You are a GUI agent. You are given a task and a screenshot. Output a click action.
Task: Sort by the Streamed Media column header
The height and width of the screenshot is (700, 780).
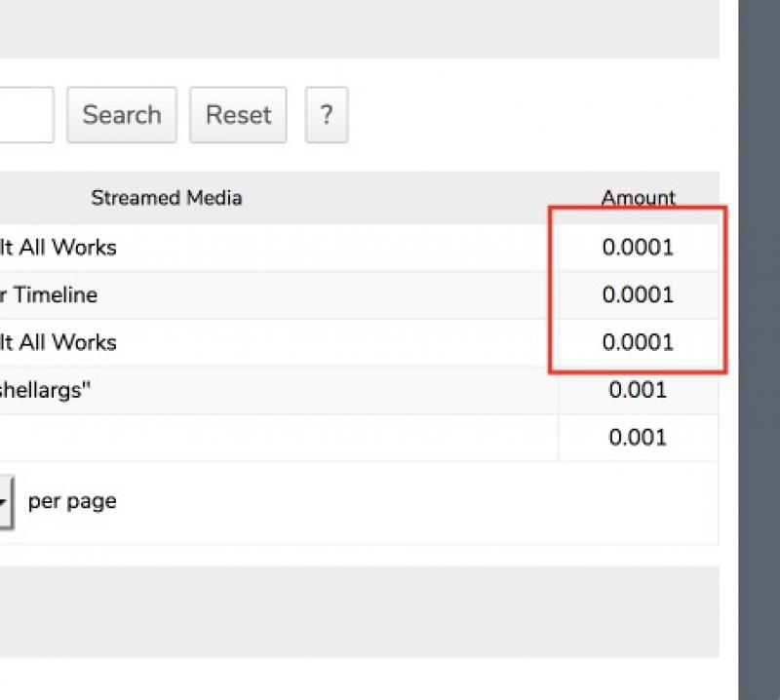(x=166, y=198)
